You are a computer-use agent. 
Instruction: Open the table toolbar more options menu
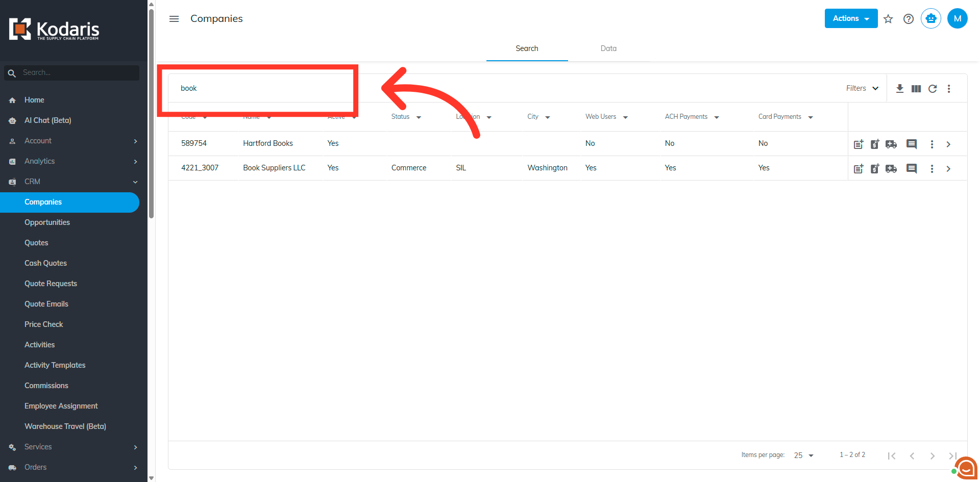pyautogui.click(x=949, y=89)
